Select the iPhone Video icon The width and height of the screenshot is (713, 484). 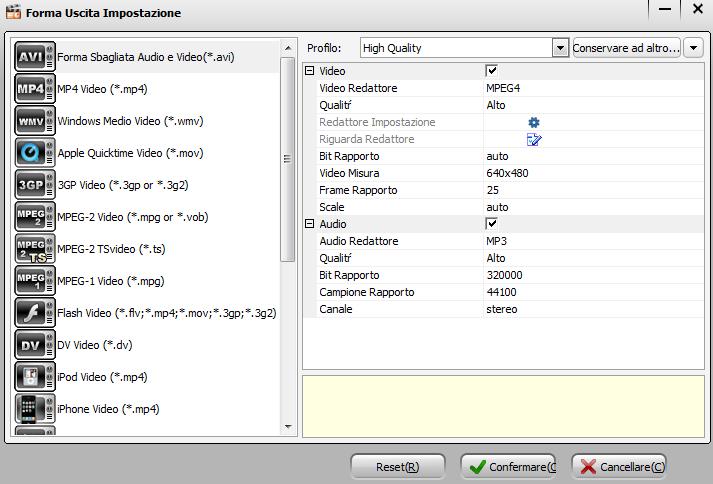pyautogui.click(x=35, y=409)
